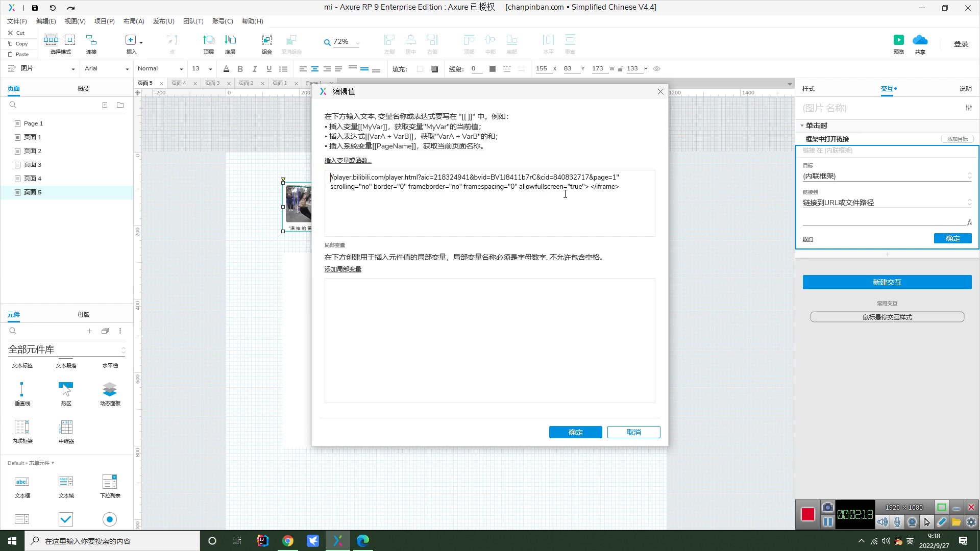Switch to 交互 interaction panel tab

(x=889, y=88)
